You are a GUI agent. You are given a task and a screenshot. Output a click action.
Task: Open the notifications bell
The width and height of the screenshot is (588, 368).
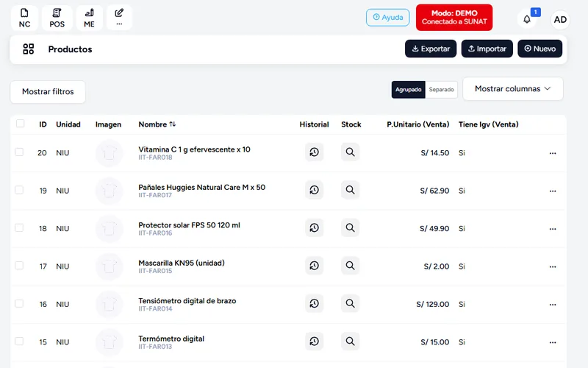click(x=526, y=19)
